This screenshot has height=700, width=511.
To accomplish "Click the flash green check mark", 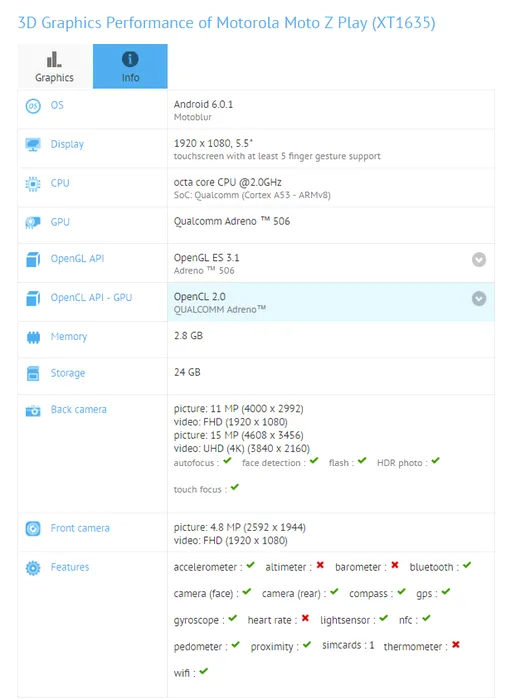I will tap(362, 461).
